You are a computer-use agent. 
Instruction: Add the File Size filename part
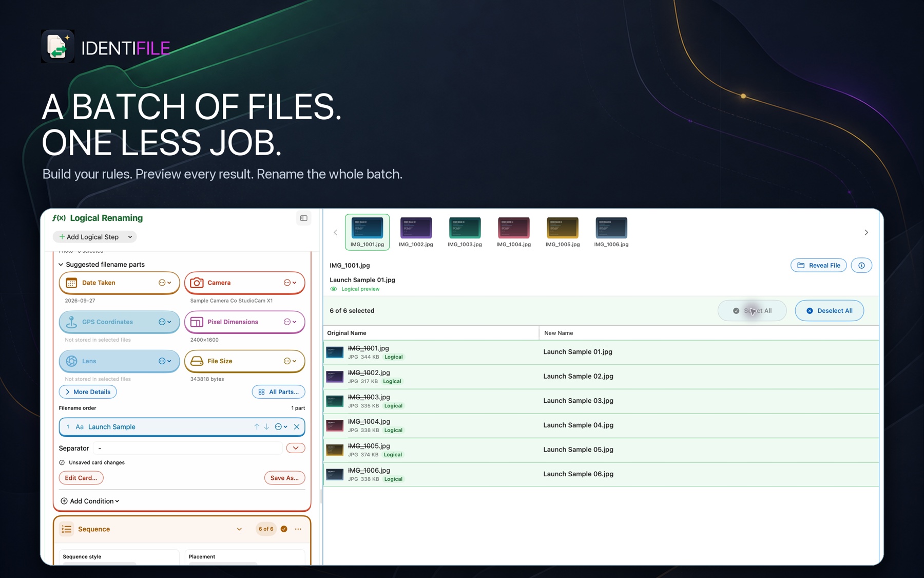click(244, 361)
